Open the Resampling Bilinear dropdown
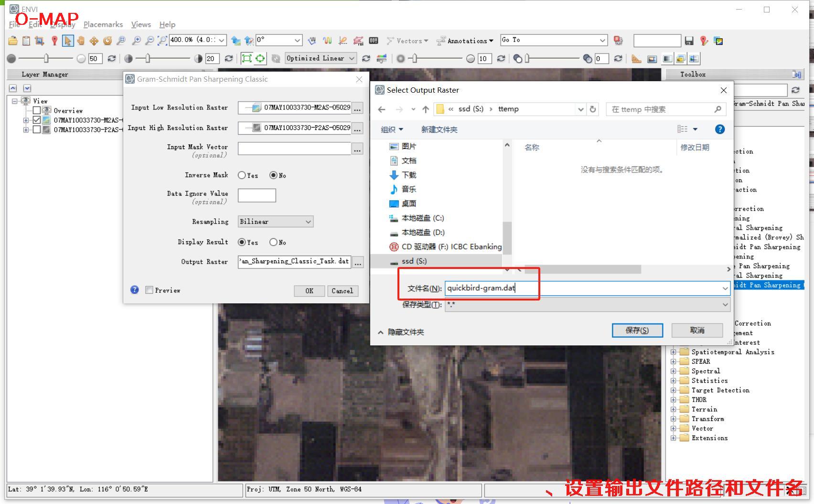The image size is (814, 504). click(276, 222)
